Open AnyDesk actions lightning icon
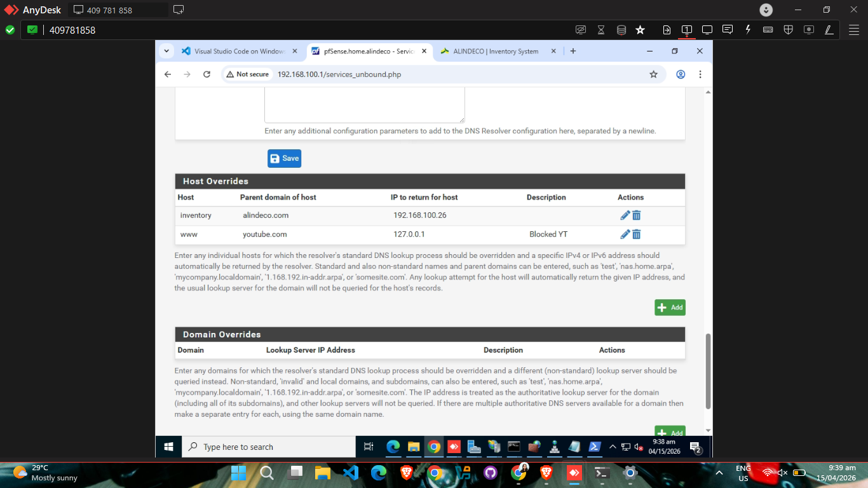868x488 pixels. [x=748, y=30]
